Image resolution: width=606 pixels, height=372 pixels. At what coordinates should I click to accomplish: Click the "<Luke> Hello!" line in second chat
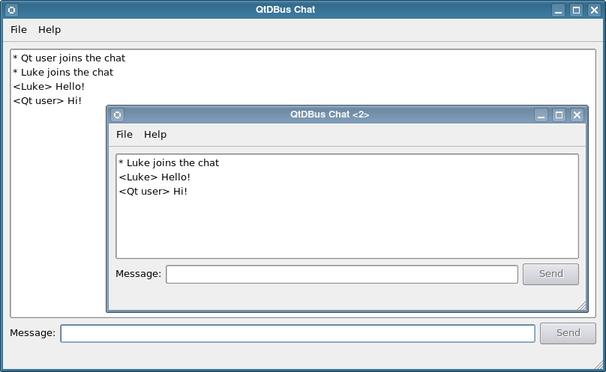155,177
